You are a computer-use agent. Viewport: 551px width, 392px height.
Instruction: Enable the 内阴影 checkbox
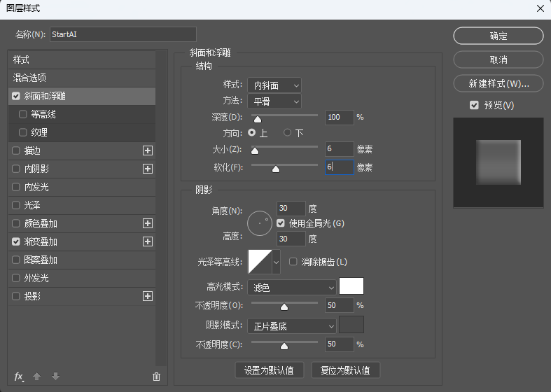pos(16,169)
